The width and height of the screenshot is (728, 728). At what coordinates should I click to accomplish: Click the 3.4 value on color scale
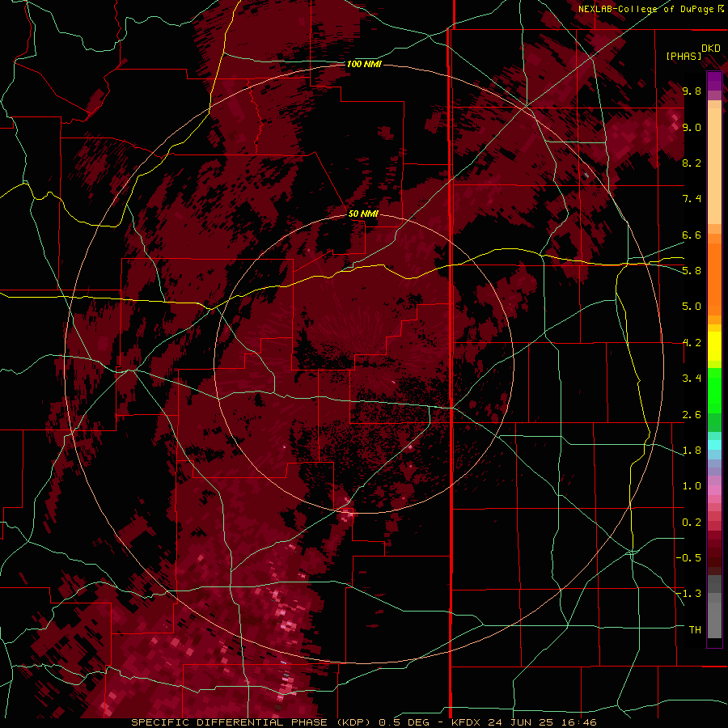click(x=692, y=379)
